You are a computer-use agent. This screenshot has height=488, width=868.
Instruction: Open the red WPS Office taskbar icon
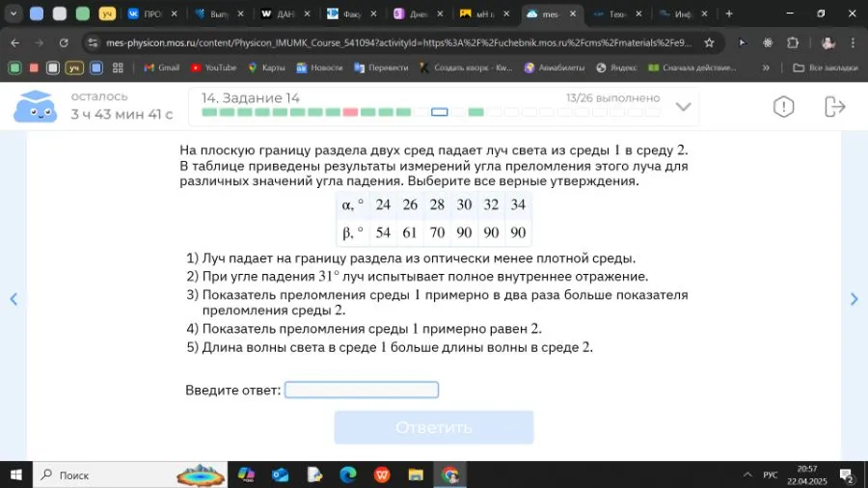tap(381, 474)
